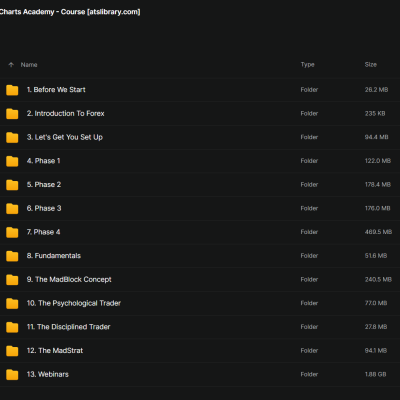Click the folder icon for Before We Start

(x=12, y=90)
